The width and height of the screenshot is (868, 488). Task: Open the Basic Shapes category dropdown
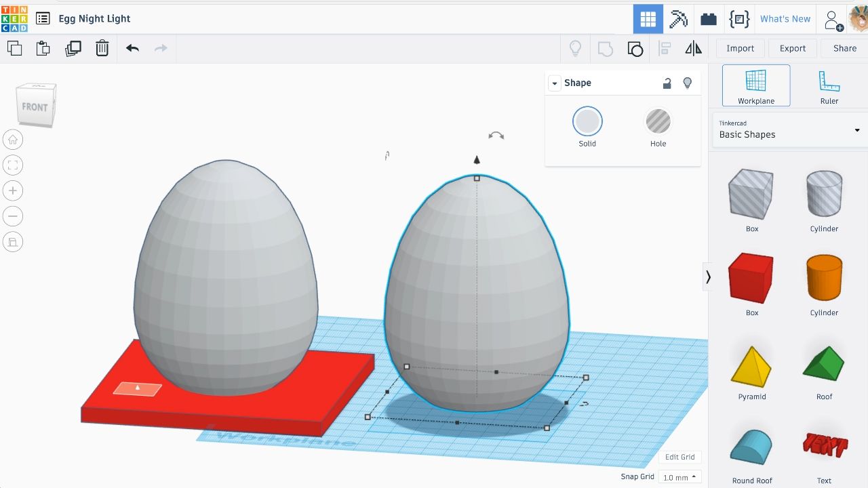click(x=789, y=129)
